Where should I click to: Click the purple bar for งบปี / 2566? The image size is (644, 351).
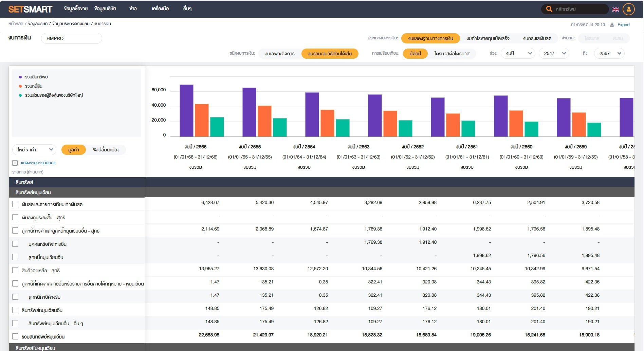(x=186, y=111)
